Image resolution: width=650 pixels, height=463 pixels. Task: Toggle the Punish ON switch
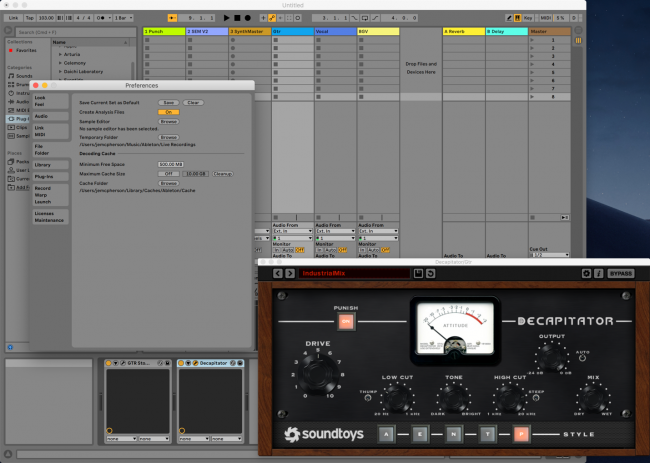[x=345, y=321]
